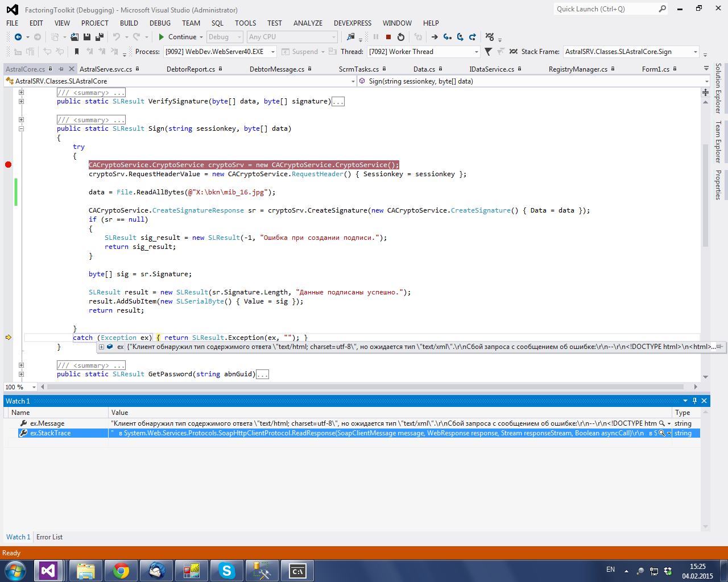728x582 pixels.
Task: Click the Restart debugging icon
Action: tap(401, 37)
